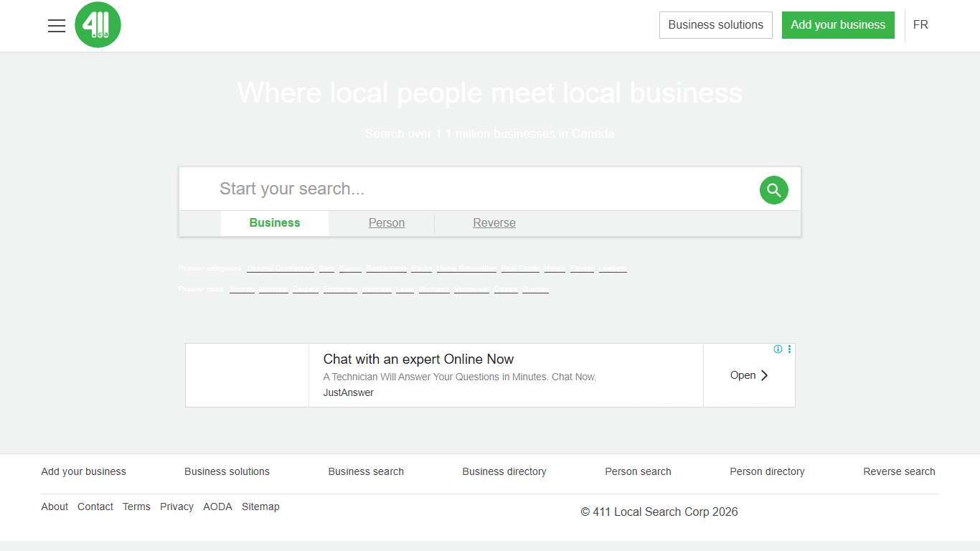Click the JustAnswer advertiser link
This screenshot has width=980, height=551.
pos(348,392)
